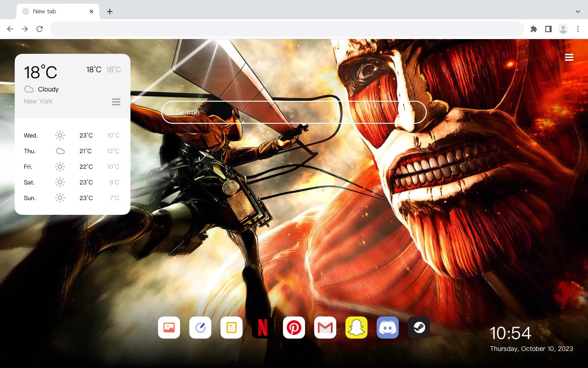Click the sun icon for Wednesday
Image resolution: width=588 pixels, height=368 pixels.
tap(60, 135)
